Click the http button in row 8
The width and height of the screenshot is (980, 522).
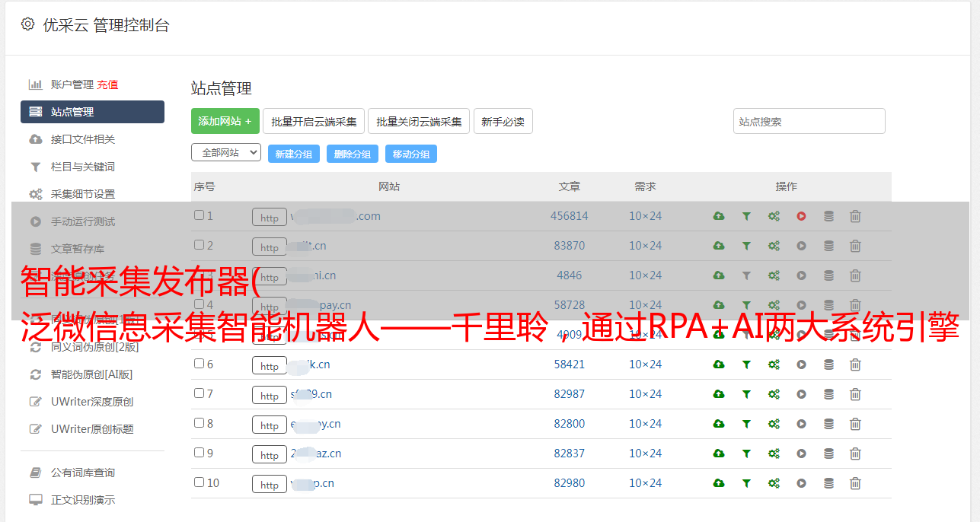270,425
